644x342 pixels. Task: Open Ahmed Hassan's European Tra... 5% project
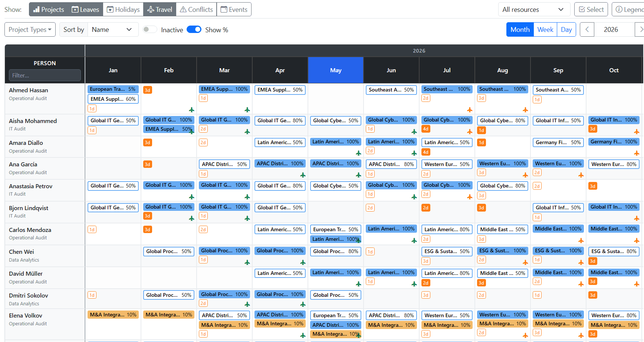coord(113,89)
